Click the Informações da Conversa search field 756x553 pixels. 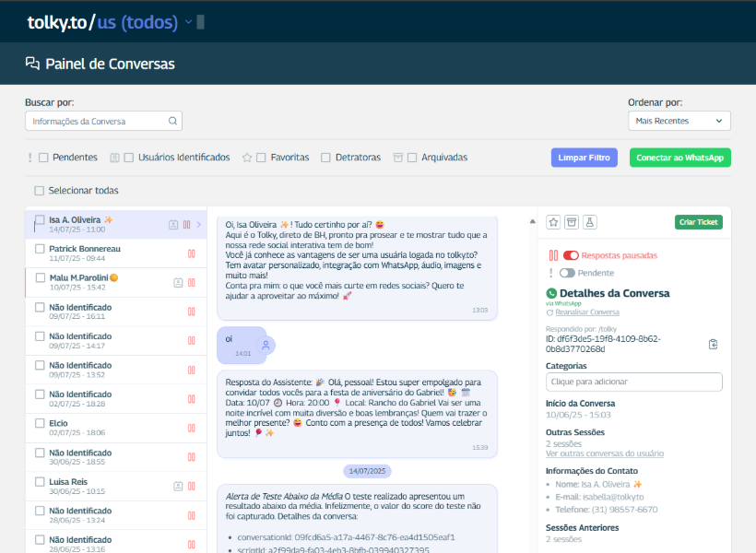tap(103, 121)
